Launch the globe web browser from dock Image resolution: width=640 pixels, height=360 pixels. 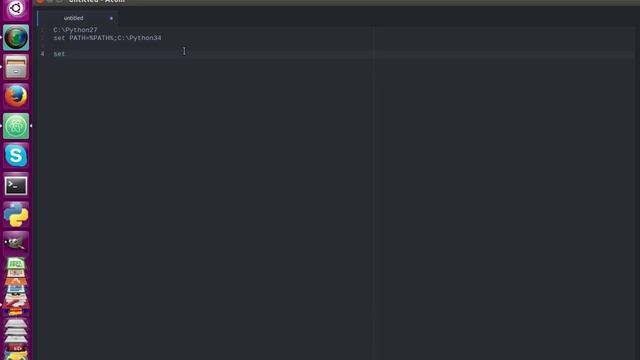click(16, 38)
